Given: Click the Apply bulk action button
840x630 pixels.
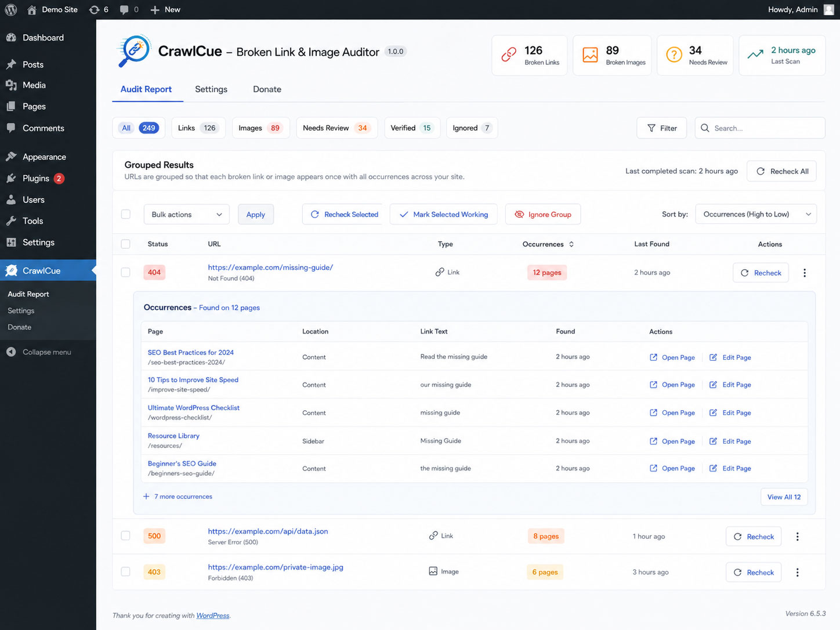Looking at the screenshot, I should pos(256,215).
